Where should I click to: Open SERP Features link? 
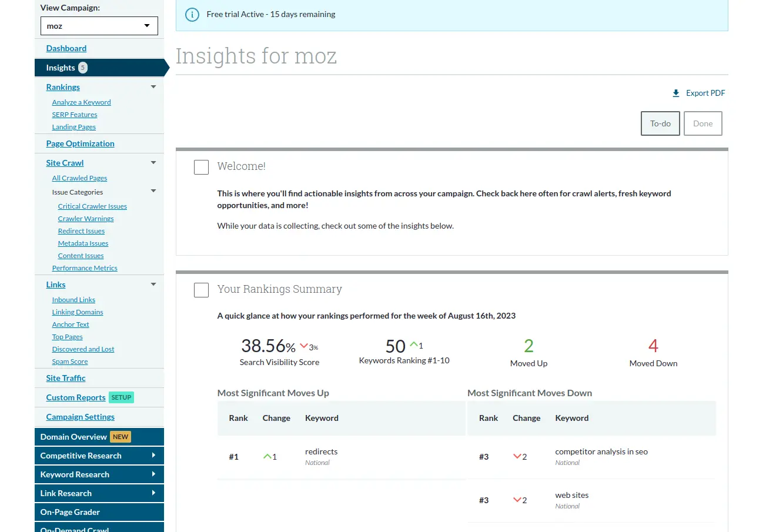[x=75, y=115]
